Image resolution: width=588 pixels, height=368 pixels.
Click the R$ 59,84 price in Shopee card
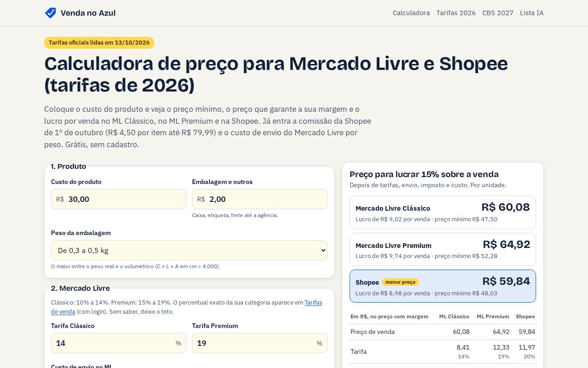point(506,281)
